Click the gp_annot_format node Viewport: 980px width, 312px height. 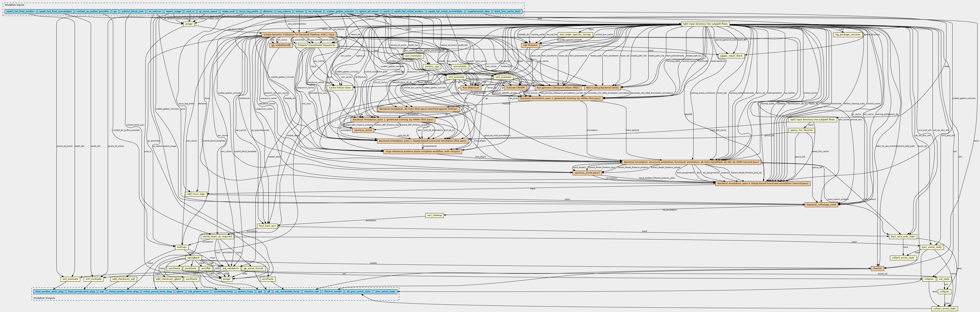(x=253, y=269)
